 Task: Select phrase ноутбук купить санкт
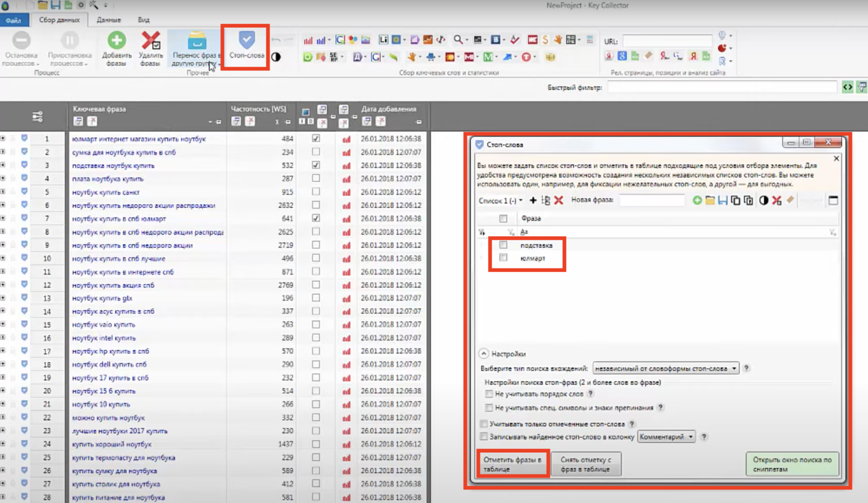click(x=106, y=192)
